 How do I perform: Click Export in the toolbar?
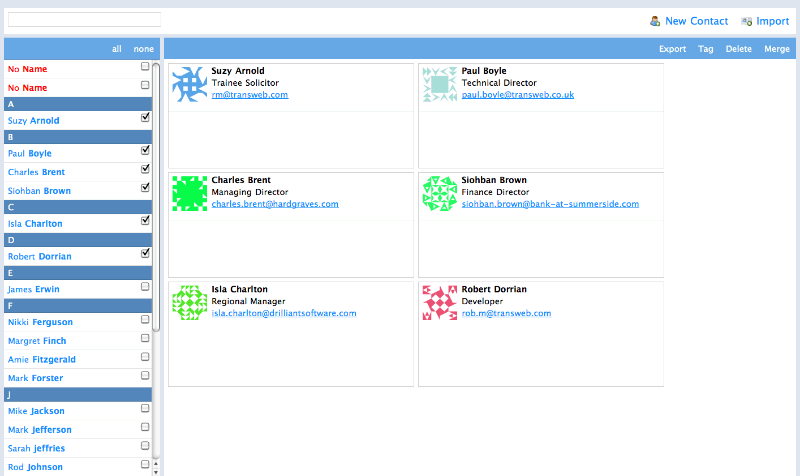click(672, 49)
